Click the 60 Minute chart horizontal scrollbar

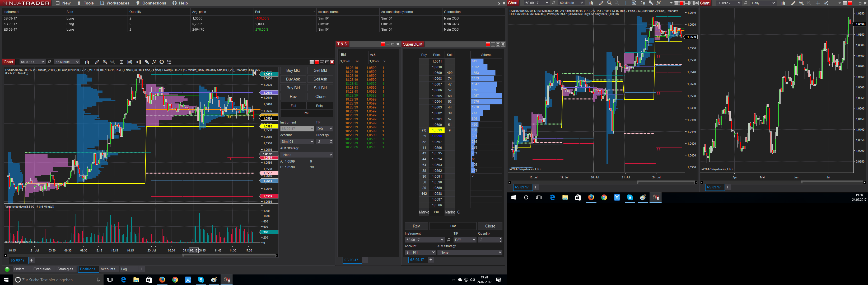click(x=666, y=182)
